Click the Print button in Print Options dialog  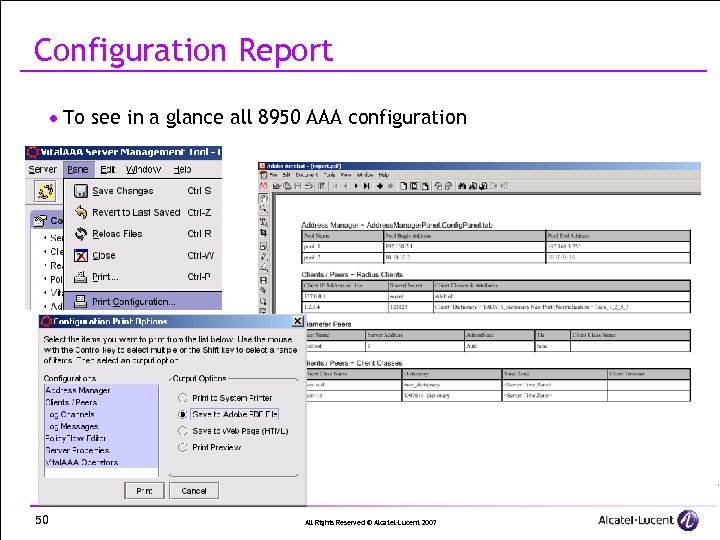[144, 490]
